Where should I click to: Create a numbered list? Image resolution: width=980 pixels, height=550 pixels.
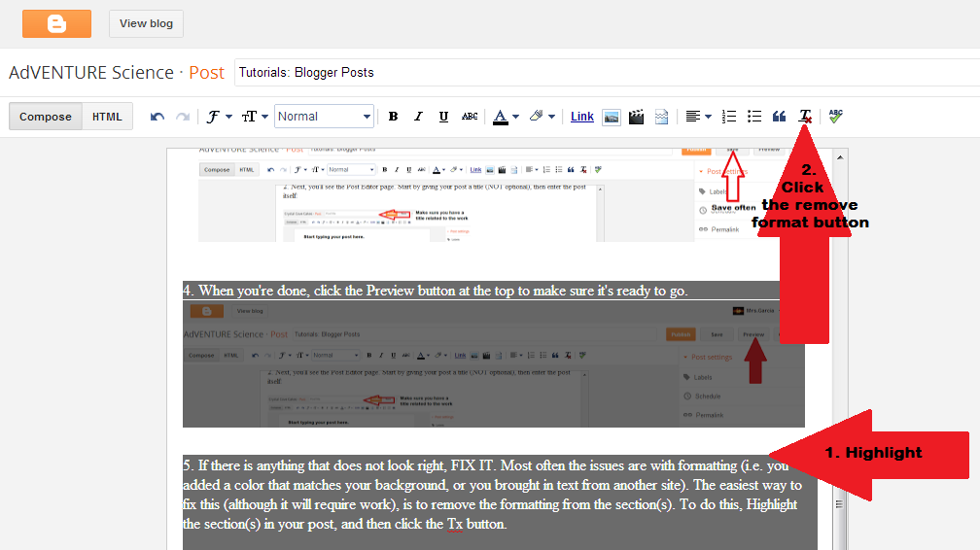(729, 117)
